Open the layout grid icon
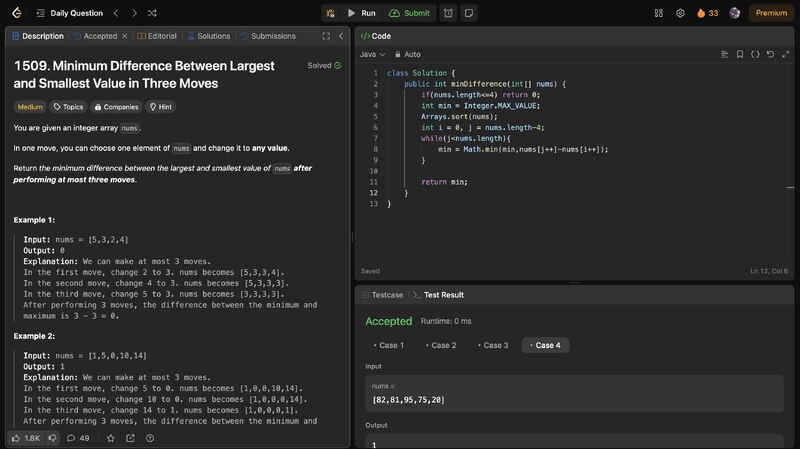Image resolution: width=800 pixels, height=449 pixels. [658, 13]
